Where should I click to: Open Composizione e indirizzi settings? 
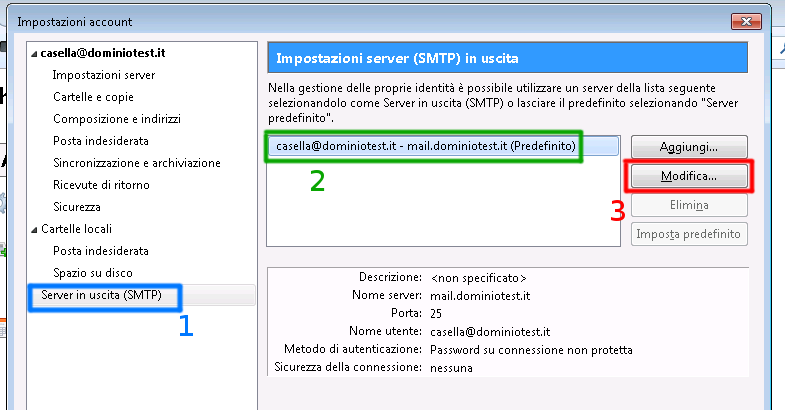117,119
